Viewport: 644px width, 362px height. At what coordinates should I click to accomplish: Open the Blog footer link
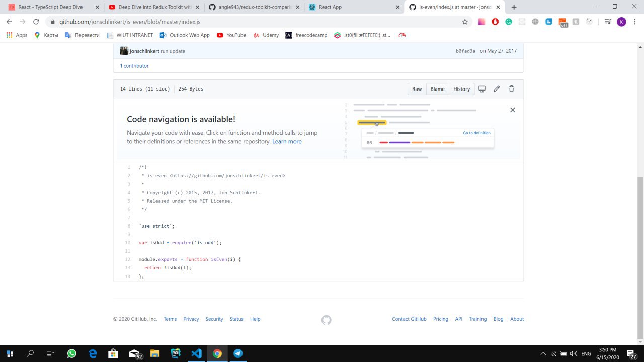pyautogui.click(x=498, y=319)
